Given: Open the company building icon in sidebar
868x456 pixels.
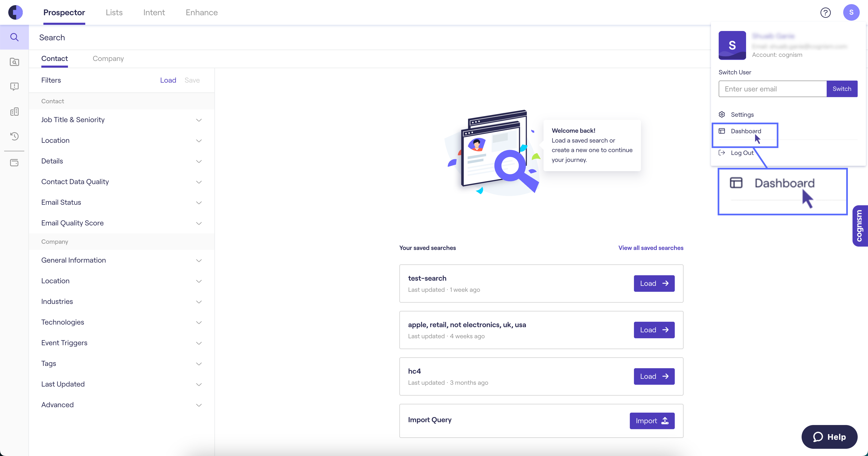Looking at the screenshot, I should click(14, 112).
